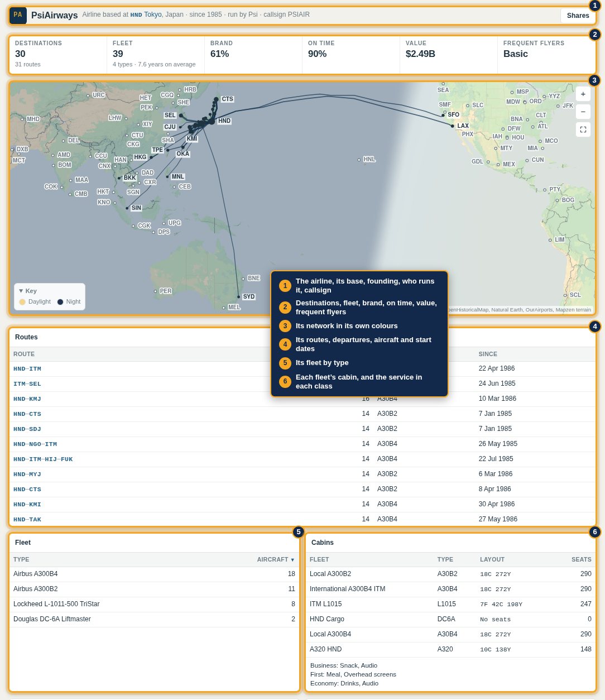Sort fleet by the AIRCRAFT column arrow
Viewport: 605px width, 700px height.
pyautogui.click(x=292, y=560)
